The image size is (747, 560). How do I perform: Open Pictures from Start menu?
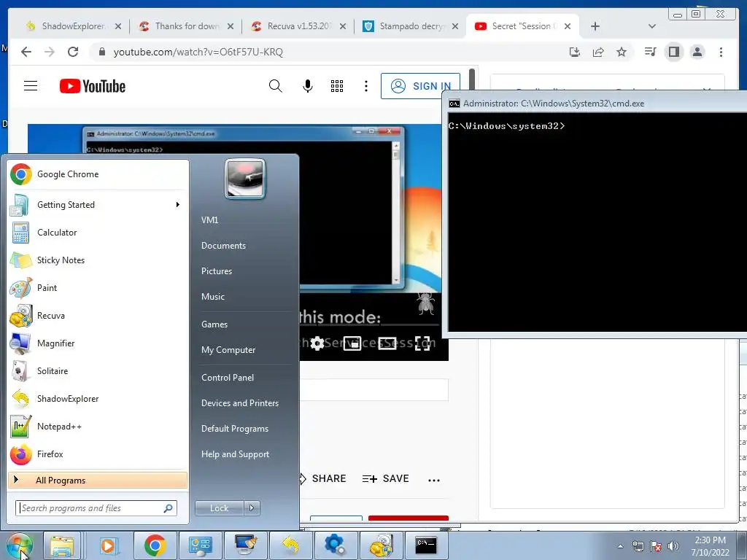point(217,271)
